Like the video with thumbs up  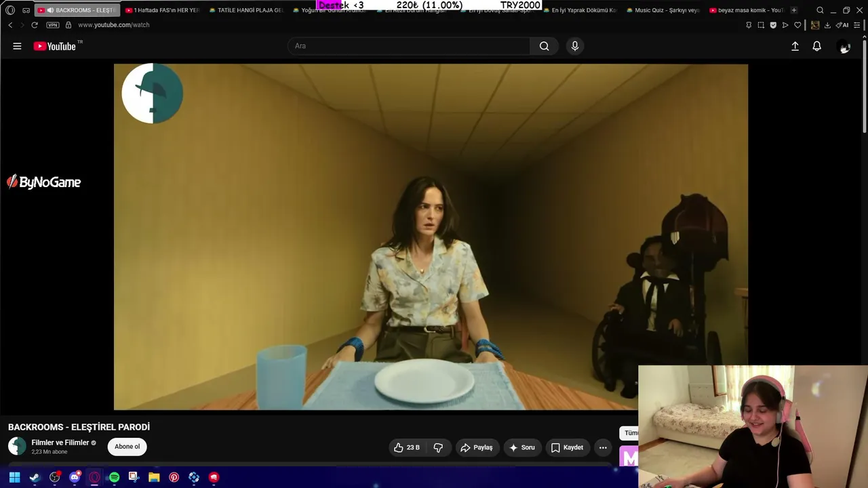[406, 447]
